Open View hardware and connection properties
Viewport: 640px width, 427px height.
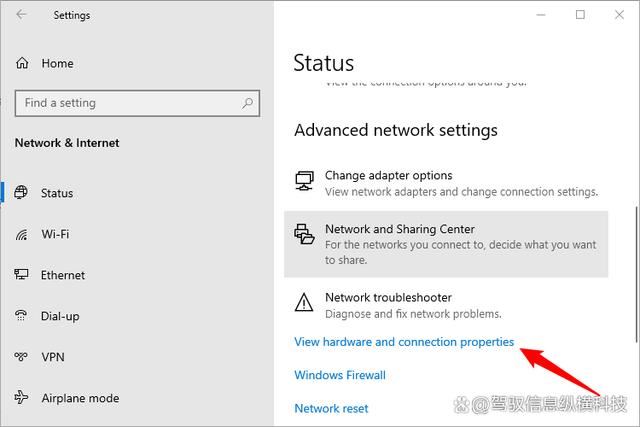(404, 342)
